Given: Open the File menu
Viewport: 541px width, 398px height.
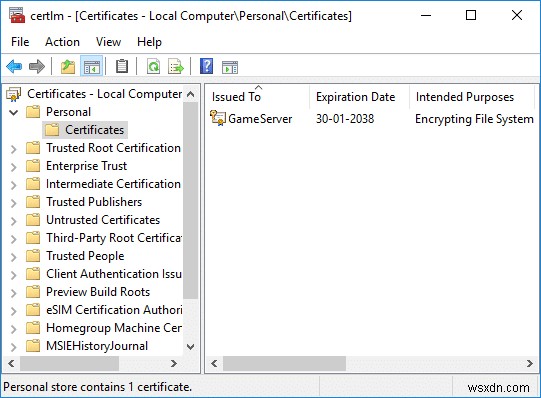Looking at the screenshot, I should point(20,42).
